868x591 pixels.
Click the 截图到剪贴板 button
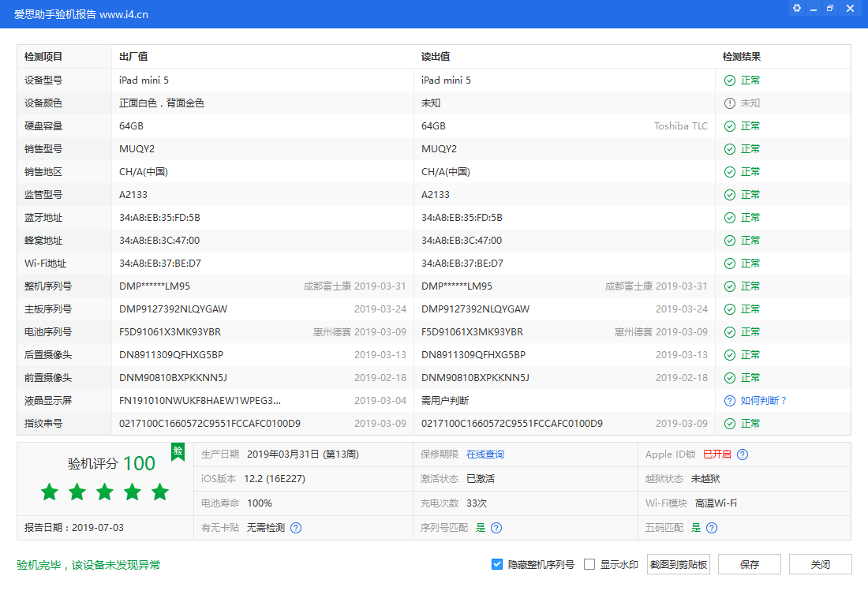coord(678,564)
